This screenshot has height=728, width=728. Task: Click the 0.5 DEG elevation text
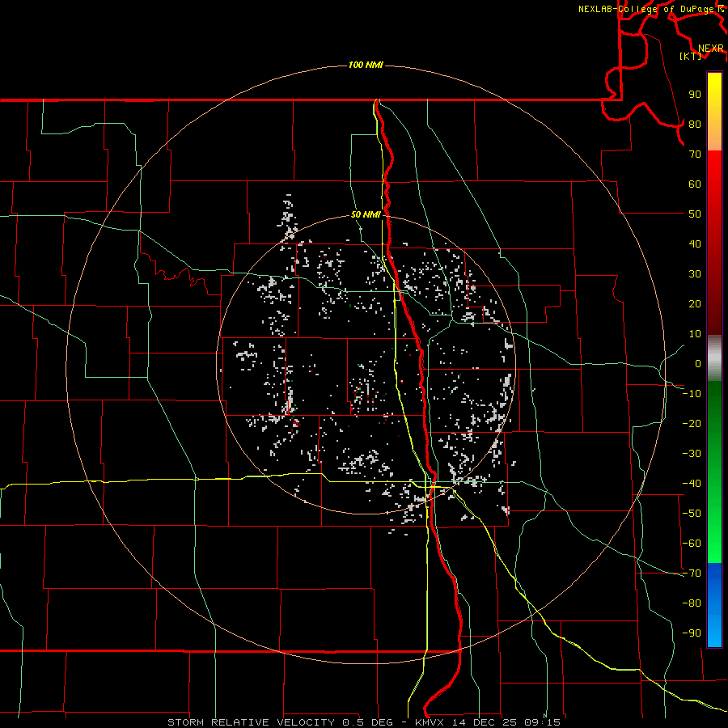(x=368, y=722)
